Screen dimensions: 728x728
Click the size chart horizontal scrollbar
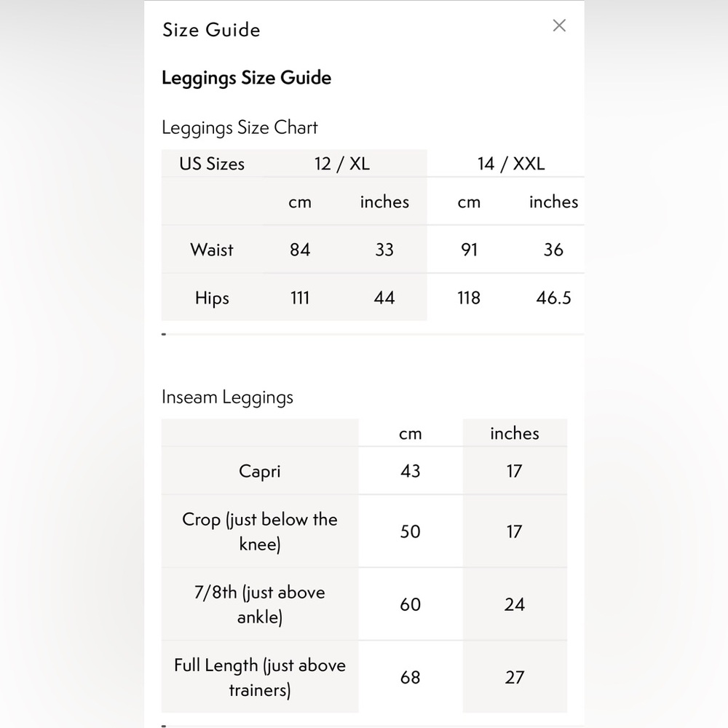[373, 334]
